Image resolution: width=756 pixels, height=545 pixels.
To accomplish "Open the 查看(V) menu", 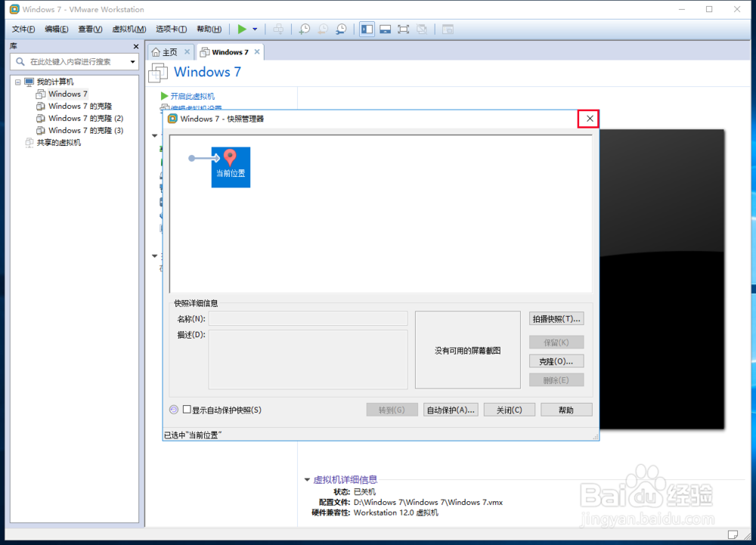I will [x=90, y=29].
